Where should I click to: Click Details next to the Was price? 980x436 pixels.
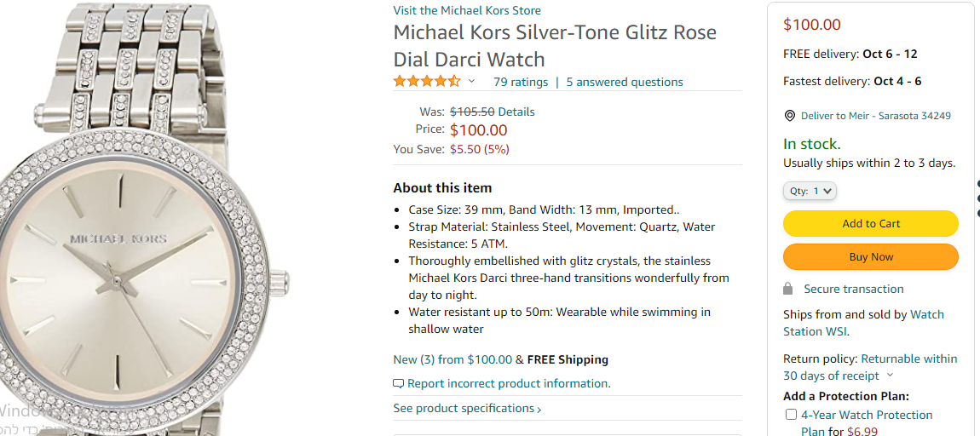pyautogui.click(x=516, y=112)
